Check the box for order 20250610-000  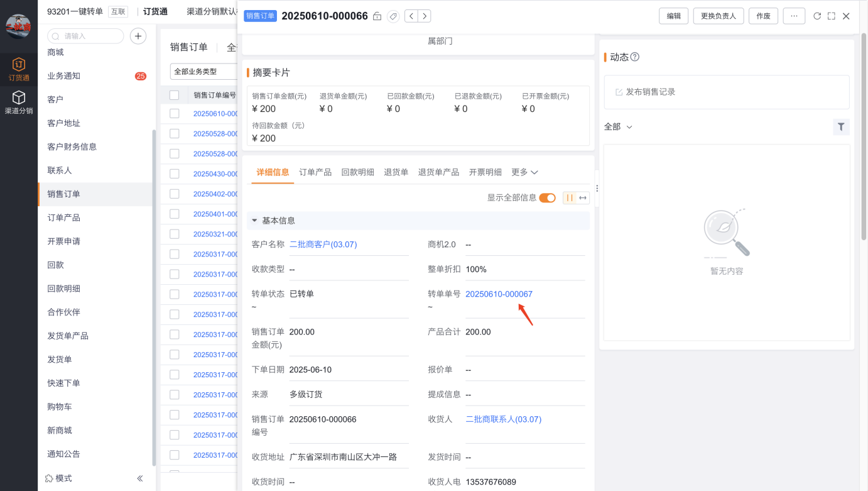(175, 114)
